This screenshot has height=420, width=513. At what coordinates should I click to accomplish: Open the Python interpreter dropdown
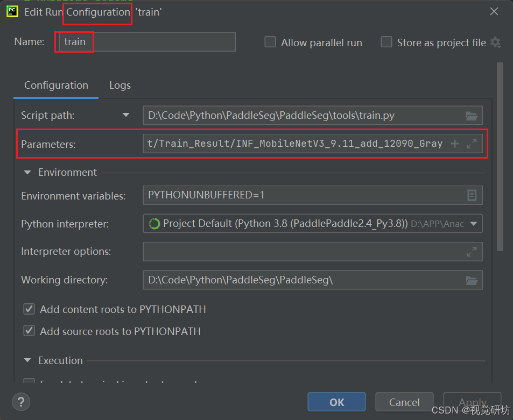point(474,223)
